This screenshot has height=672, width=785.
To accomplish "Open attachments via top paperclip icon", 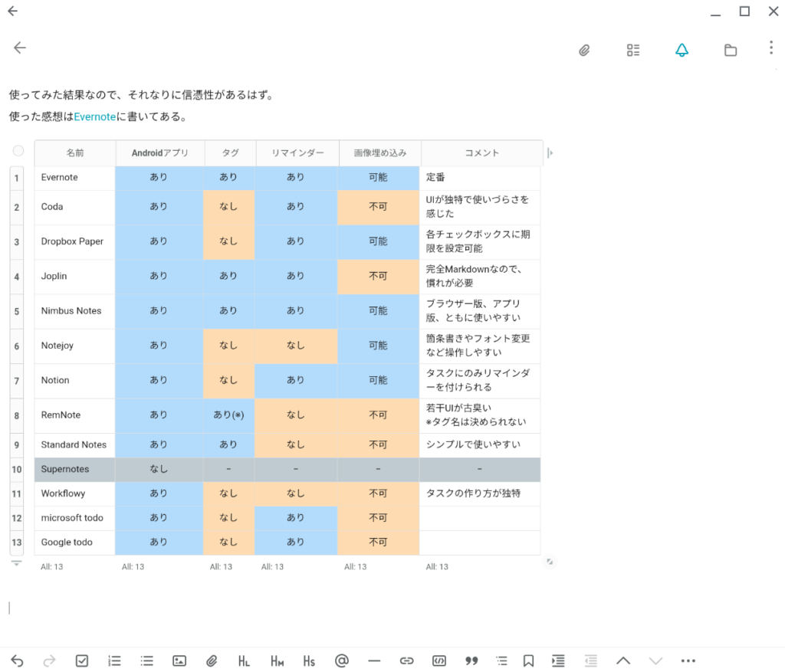I will click(x=584, y=50).
